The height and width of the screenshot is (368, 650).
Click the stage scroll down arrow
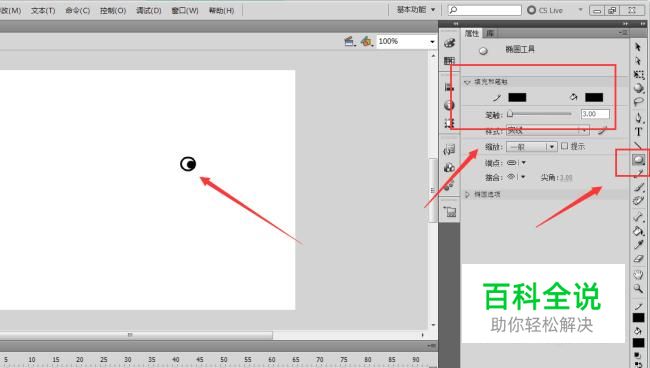click(433, 325)
